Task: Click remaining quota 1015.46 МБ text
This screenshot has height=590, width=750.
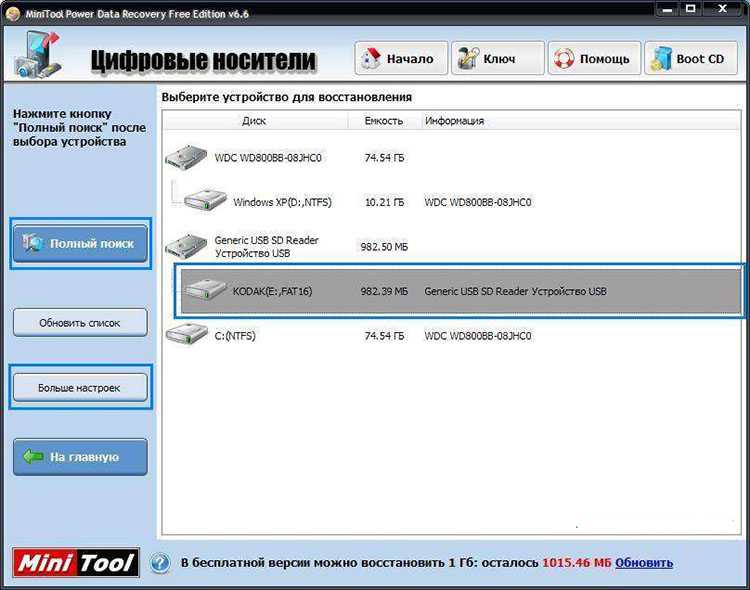Action: click(576, 563)
